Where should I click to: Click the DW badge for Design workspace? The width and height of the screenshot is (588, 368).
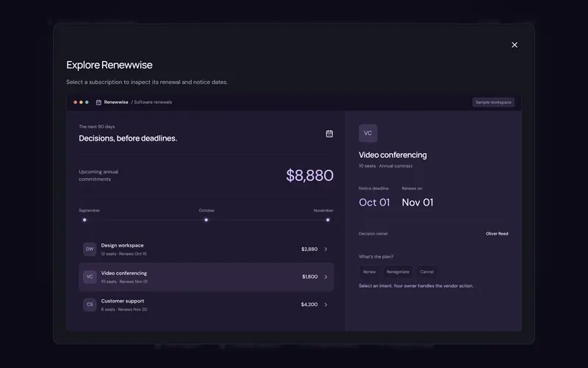tap(90, 249)
